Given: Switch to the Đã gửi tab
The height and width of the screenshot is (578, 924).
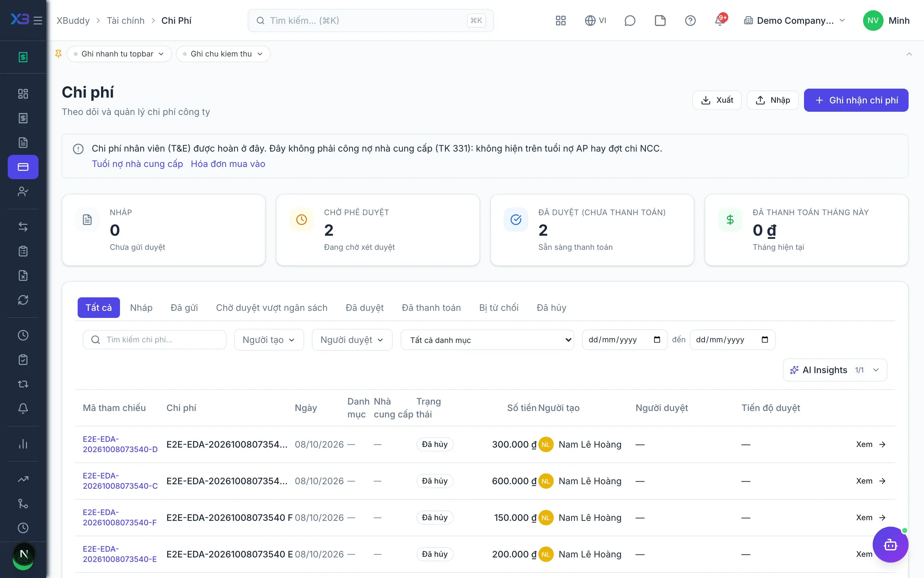Looking at the screenshot, I should click(x=184, y=307).
